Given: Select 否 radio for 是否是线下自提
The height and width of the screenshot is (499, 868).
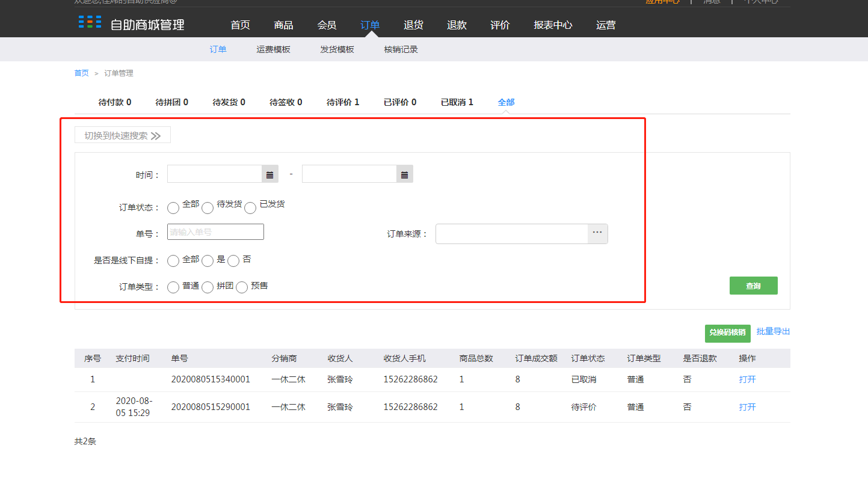Looking at the screenshot, I should 233,261.
